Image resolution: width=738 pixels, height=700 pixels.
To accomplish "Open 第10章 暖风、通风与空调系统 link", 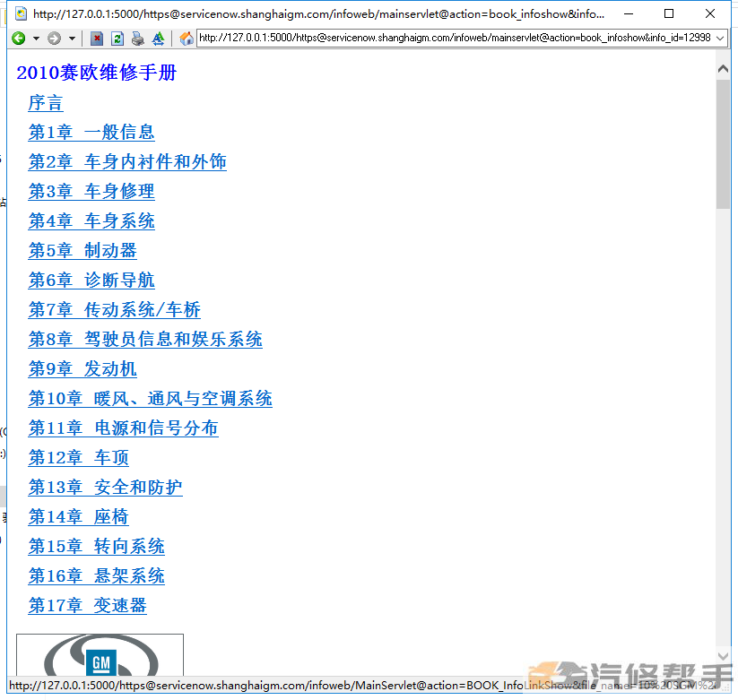I will pos(150,399).
